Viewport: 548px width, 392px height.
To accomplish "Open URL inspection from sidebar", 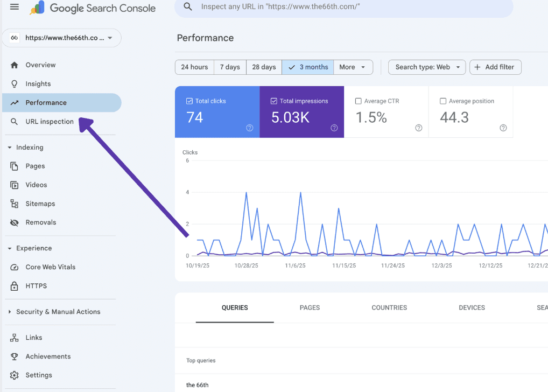I will click(x=62, y=122).
